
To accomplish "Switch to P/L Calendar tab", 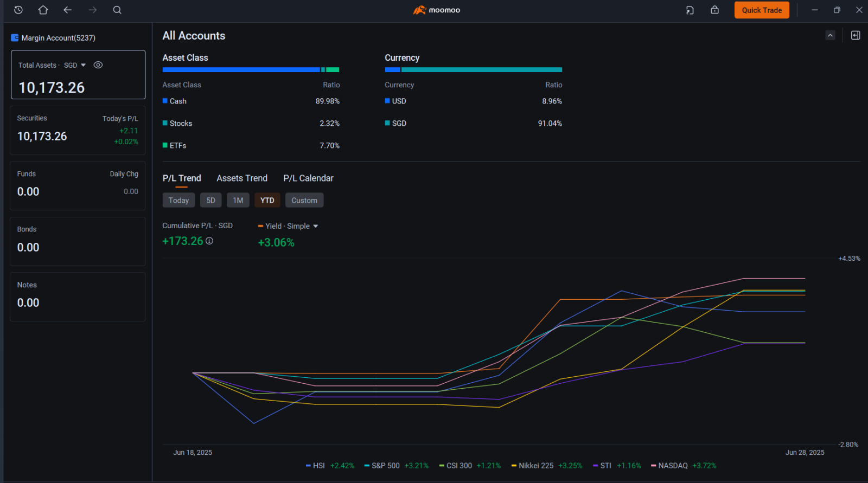I will point(308,178).
